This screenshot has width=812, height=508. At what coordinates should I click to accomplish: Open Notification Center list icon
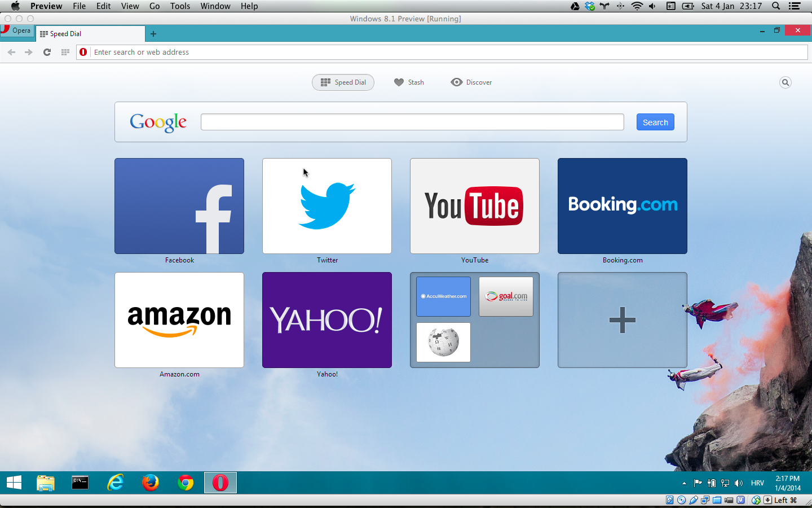pyautogui.click(x=795, y=6)
